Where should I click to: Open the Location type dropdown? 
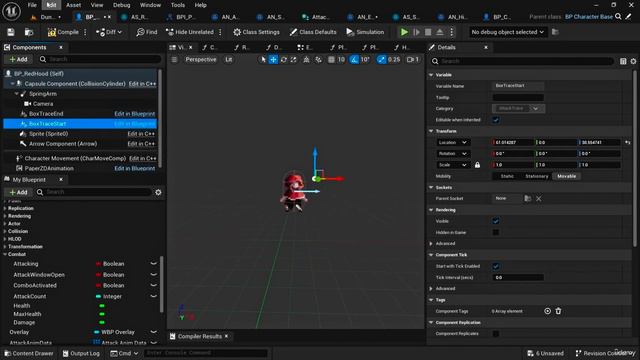453,142
